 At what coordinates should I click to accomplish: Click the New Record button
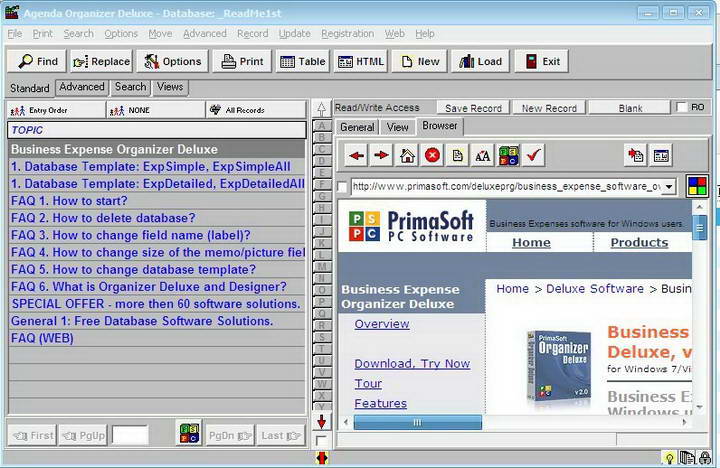549,108
